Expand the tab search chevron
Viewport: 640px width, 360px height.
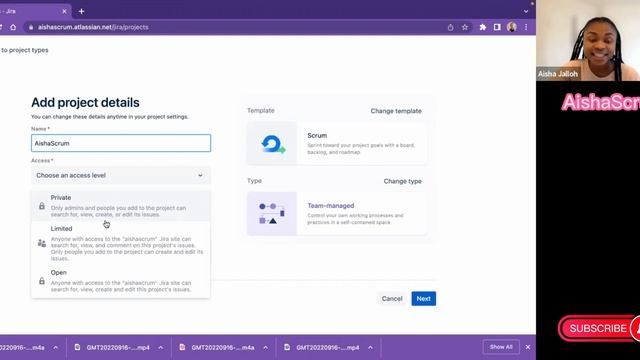tap(526, 11)
